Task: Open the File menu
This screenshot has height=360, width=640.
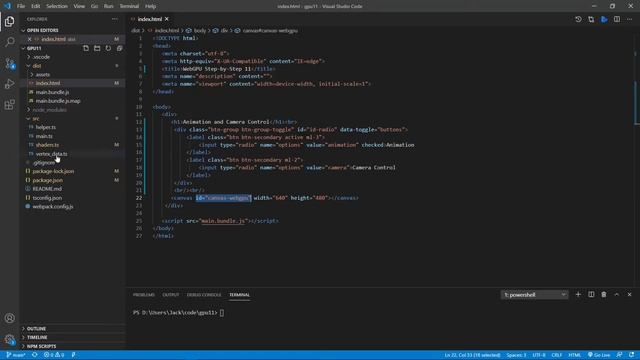Action: (21, 6)
